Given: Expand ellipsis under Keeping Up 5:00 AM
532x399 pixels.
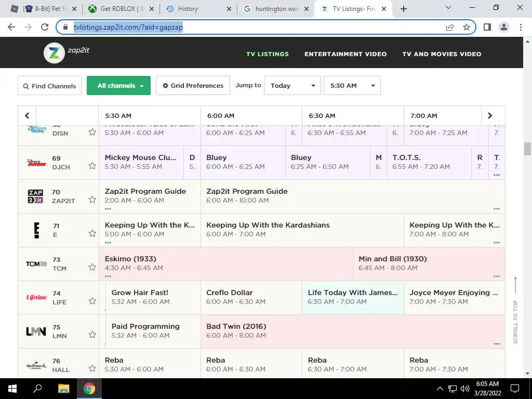Looking at the screenshot, I should click(108, 243).
